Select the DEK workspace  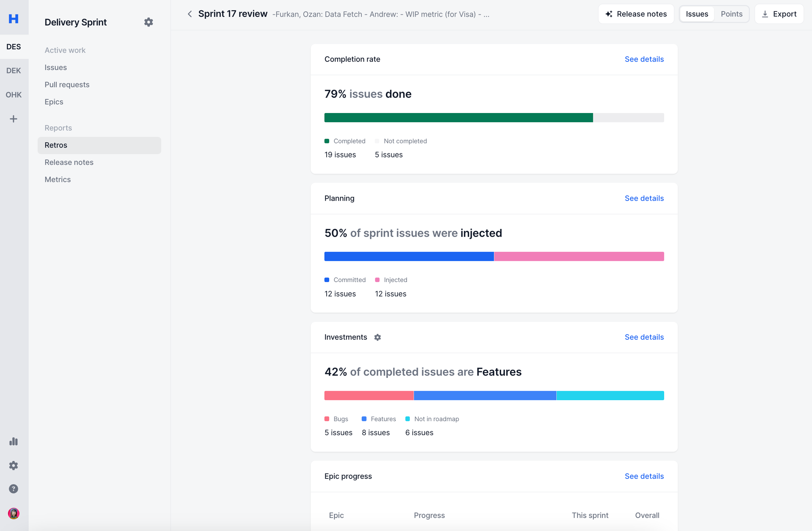pos(13,70)
